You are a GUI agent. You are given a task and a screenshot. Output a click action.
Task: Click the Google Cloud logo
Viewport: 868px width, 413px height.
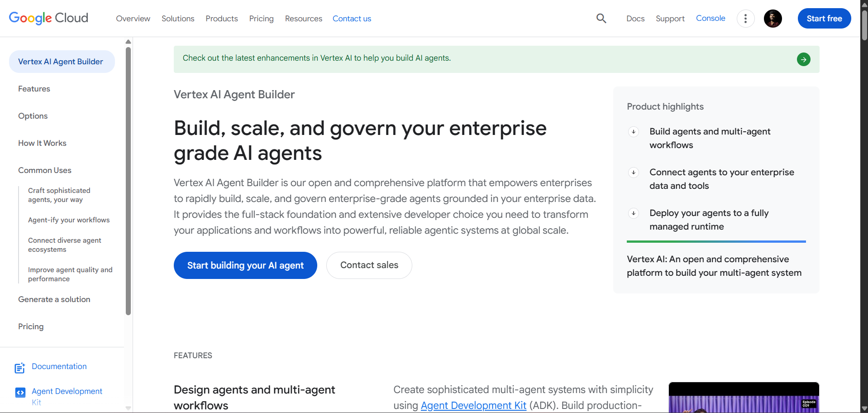48,18
